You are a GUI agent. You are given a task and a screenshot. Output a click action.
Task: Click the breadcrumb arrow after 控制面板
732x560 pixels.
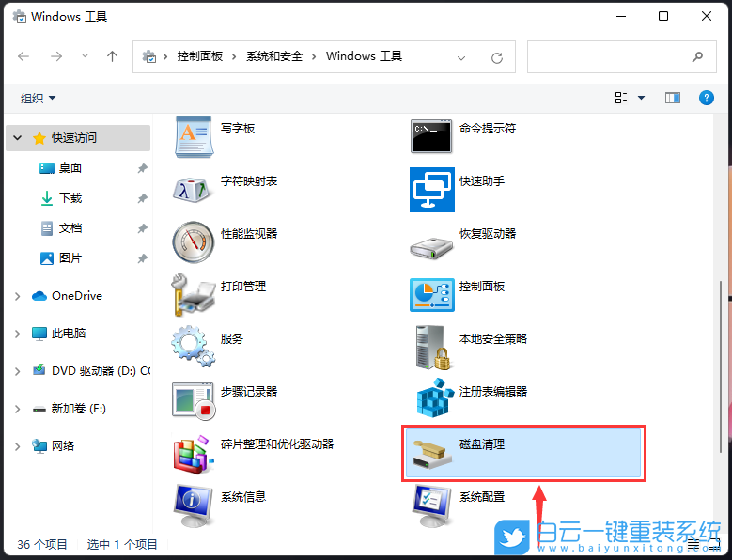click(x=234, y=57)
